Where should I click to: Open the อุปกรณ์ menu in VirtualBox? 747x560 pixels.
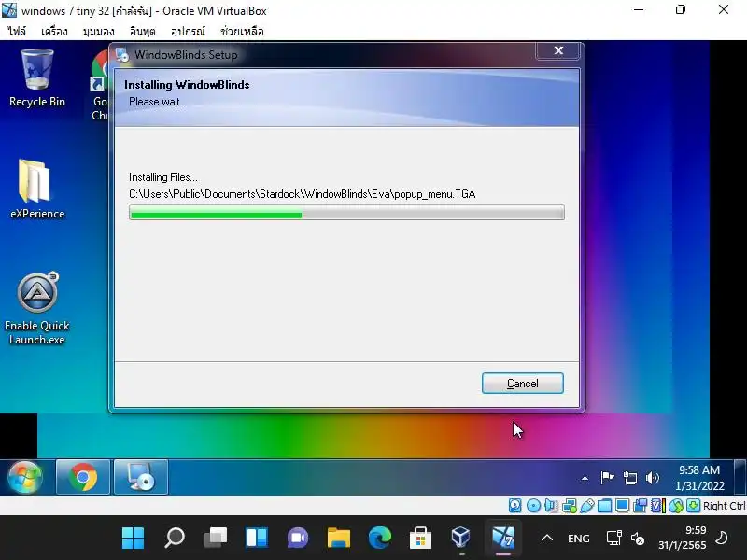189,32
